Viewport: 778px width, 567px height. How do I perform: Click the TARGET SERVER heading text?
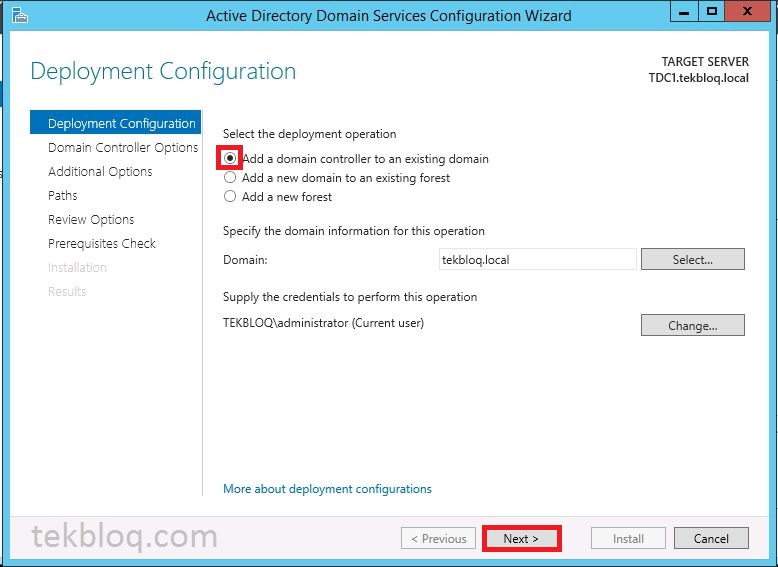coord(705,62)
